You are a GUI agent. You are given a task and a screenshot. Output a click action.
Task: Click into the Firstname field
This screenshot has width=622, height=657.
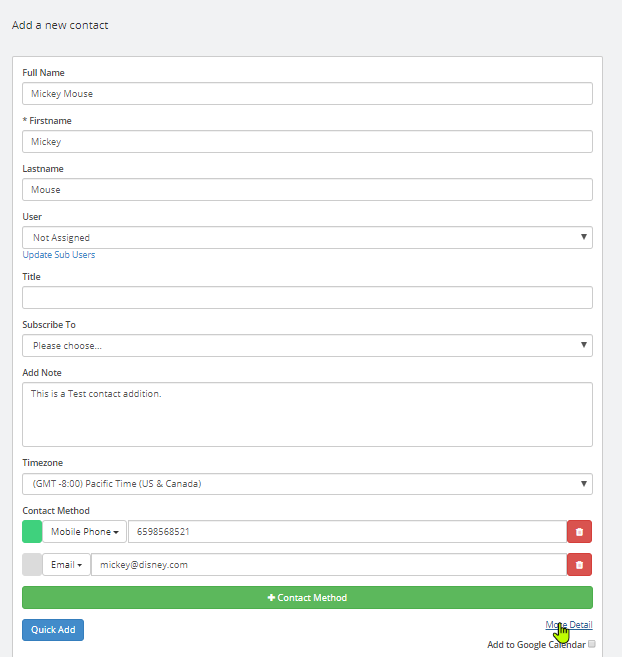pyautogui.click(x=307, y=142)
